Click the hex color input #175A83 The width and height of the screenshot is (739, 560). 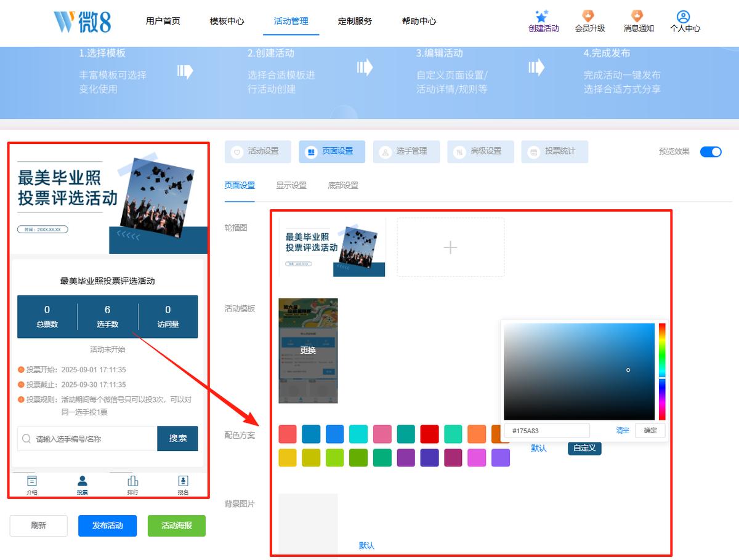(547, 431)
